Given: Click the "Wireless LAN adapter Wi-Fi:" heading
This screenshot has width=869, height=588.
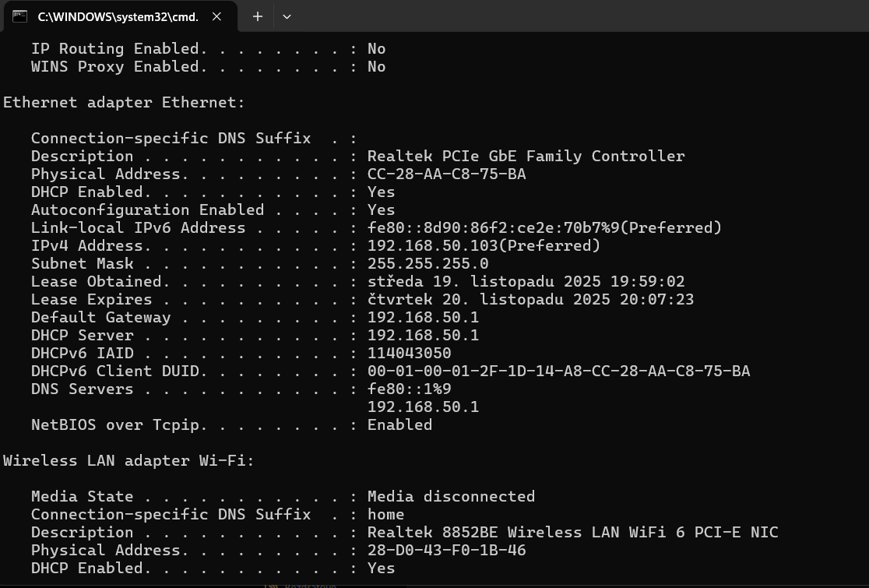Looking at the screenshot, I should (128, 461).
